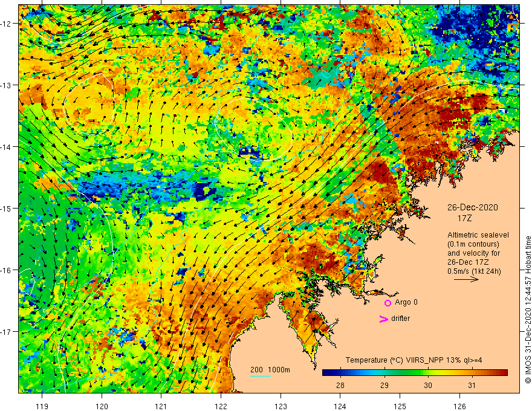Click the '121' longitude axis label
This screenshot has width=532, height=411.
tap(161, 406)
